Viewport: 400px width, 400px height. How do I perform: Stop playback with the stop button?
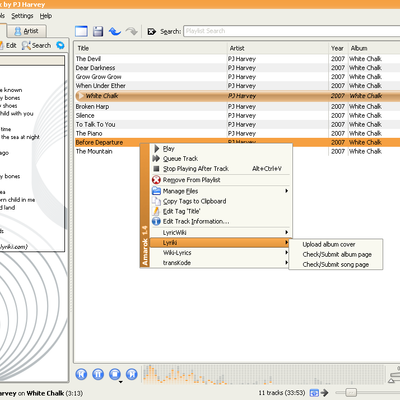[115, 374]
